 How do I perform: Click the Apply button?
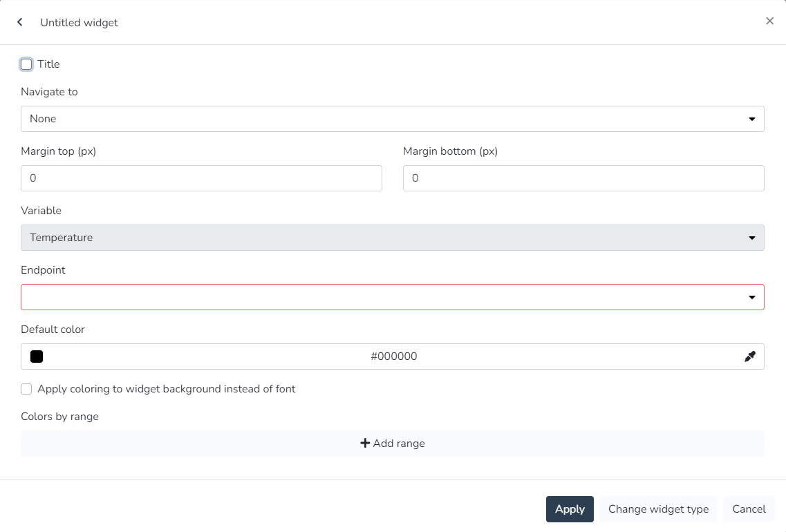coord(570,509)
